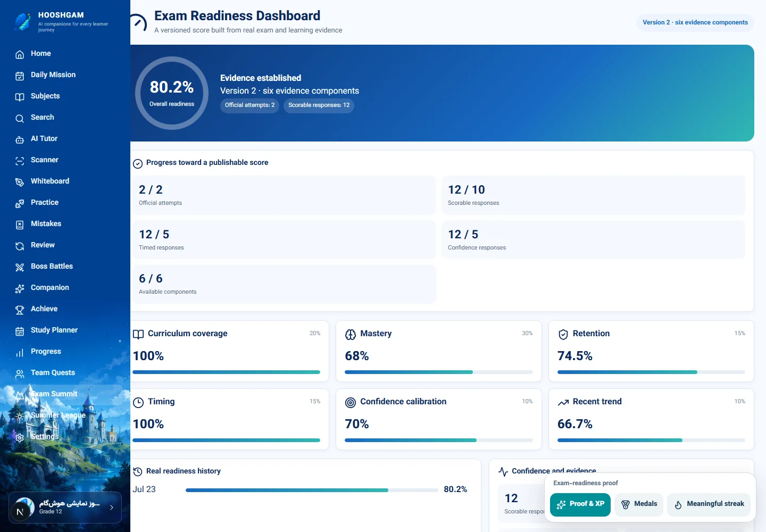The image size is (766, 532).
Task: Open the Progress bar-chart icon
Action: (20, 352)
